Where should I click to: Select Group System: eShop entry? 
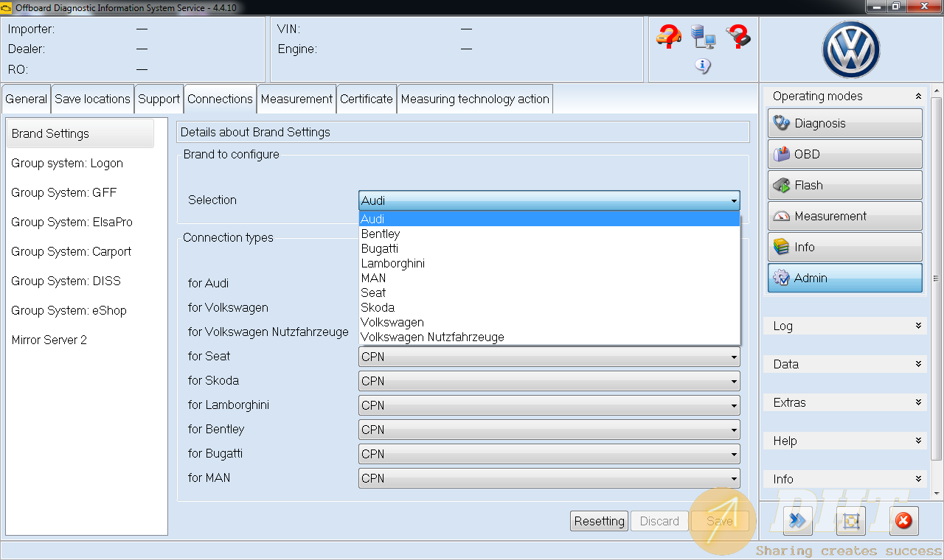pos(69,310)
